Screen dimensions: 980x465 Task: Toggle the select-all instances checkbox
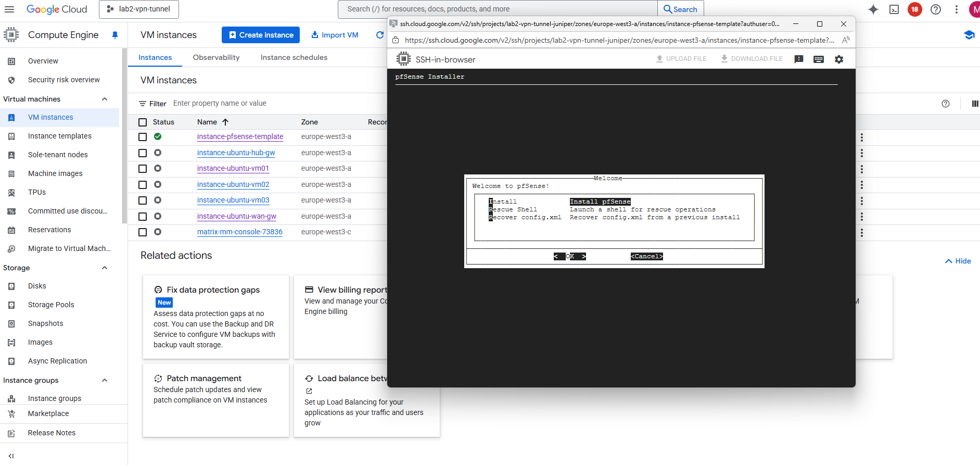pos(143,122)
